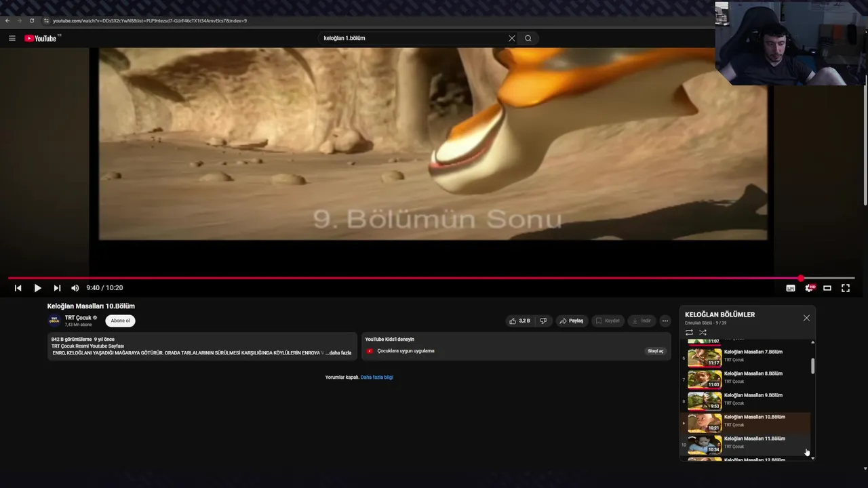Clear the search box text with X
The width and height of the screenshot is (868, 488).
click(512, 38)
